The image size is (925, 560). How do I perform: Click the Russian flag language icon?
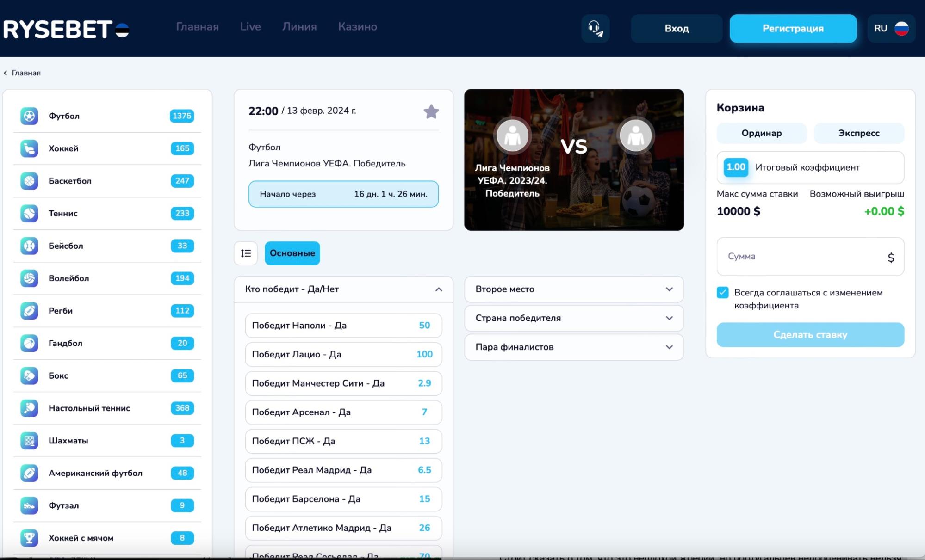click(x=901, y=28)
